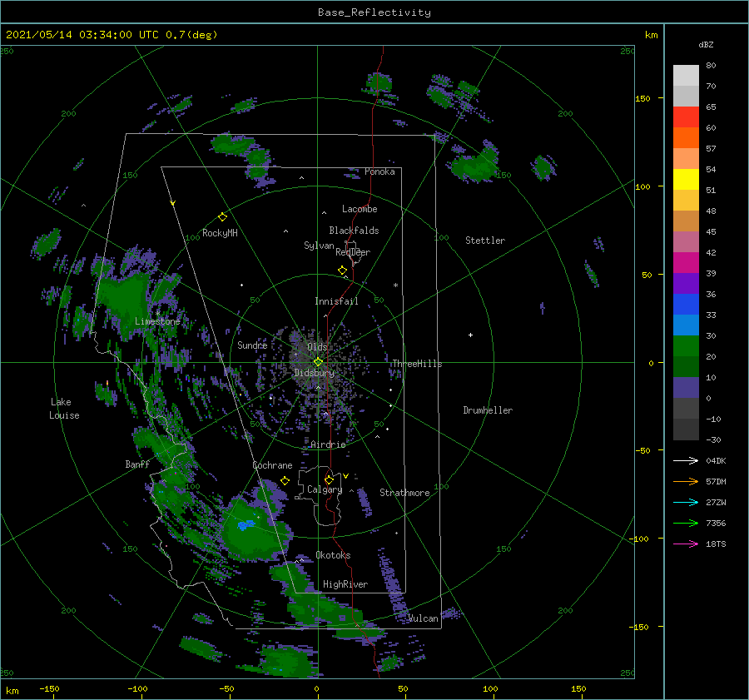
Task: Click the magenta 18TS arrow legend icon
Action: 686,544
